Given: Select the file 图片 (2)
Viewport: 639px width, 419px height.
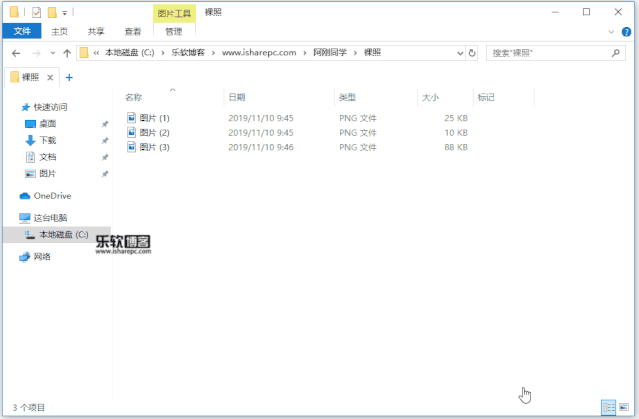Looking at the screenshot, I should (x=154, y=133).
